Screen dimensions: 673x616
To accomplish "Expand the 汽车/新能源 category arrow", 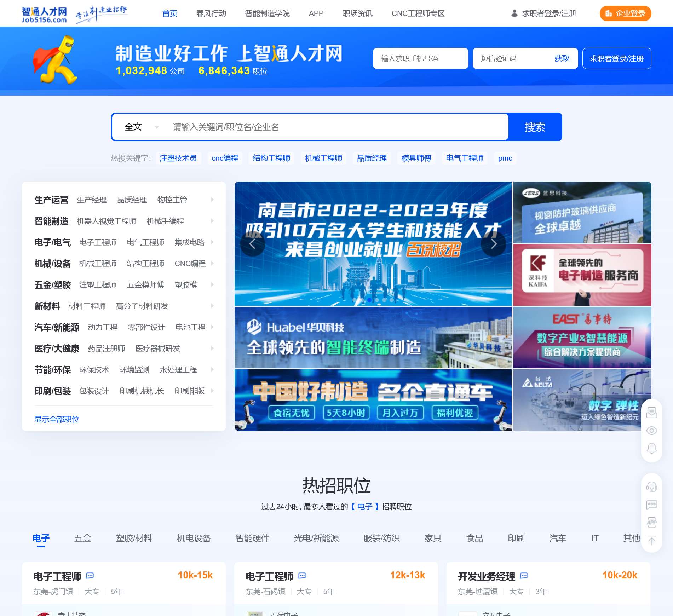I will [212, 327].
